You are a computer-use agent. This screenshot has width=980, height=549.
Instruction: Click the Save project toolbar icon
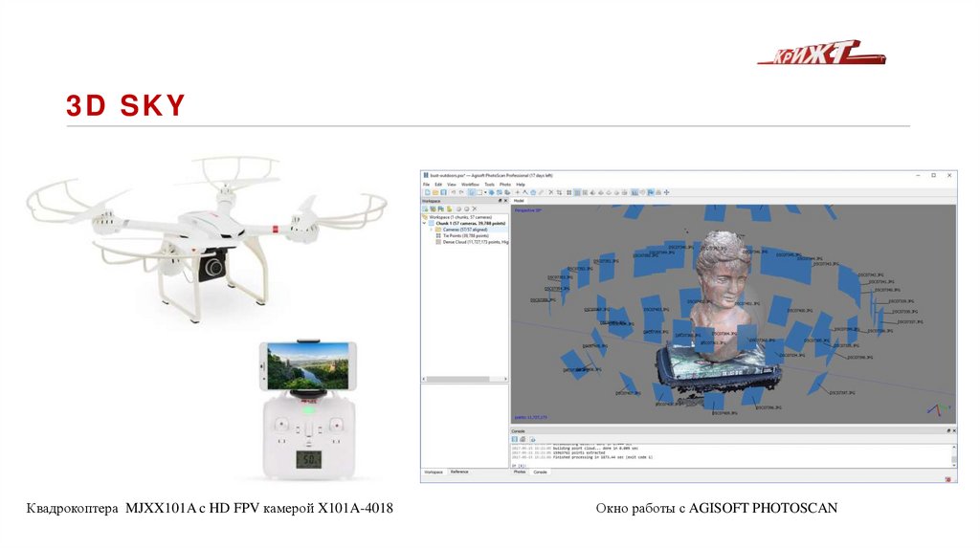[444, 192]
